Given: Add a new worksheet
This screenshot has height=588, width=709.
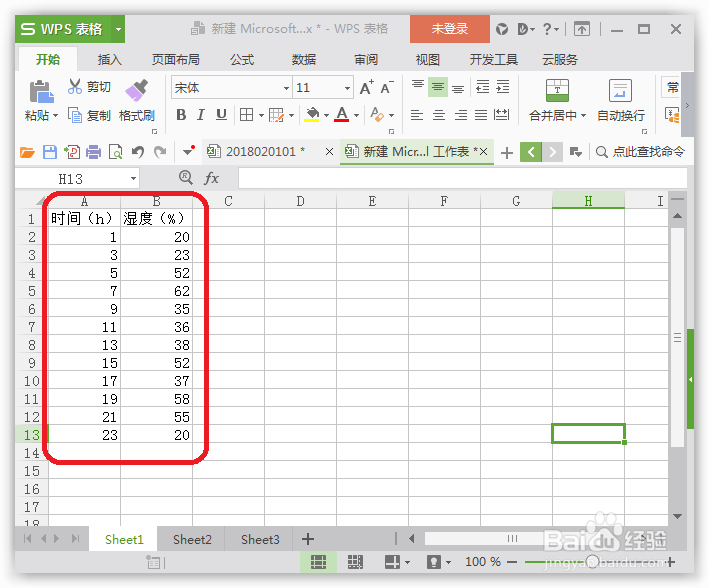Looking at the screenshot, I should click(x=307, y=539).
